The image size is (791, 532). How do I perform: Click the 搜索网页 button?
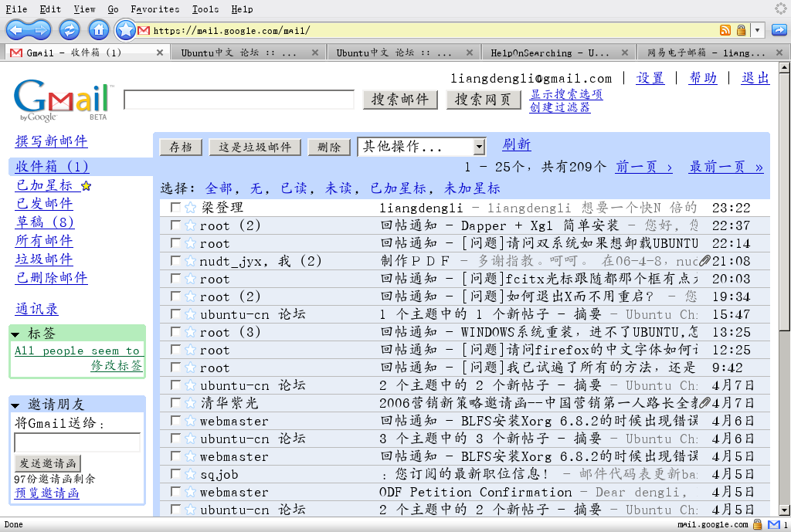(484, 100)
